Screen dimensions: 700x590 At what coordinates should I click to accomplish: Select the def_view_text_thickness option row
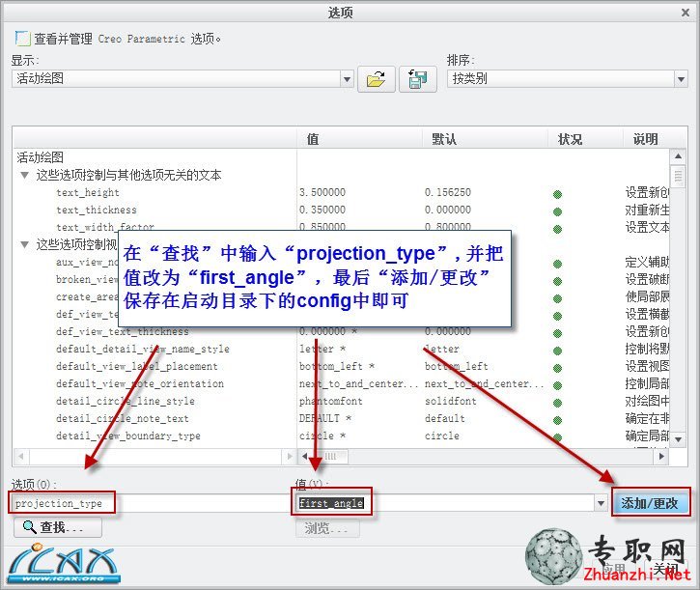pos(123,332)
